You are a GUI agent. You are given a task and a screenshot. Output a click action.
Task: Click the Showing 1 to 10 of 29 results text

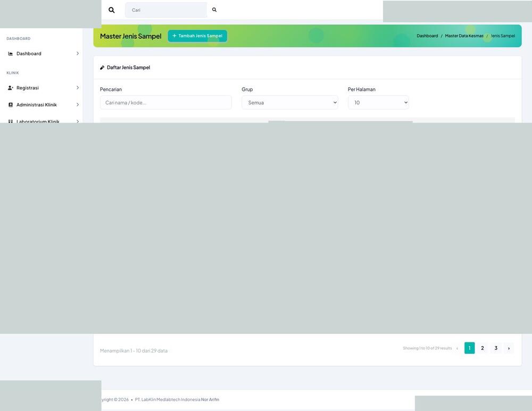coord(427,348)
